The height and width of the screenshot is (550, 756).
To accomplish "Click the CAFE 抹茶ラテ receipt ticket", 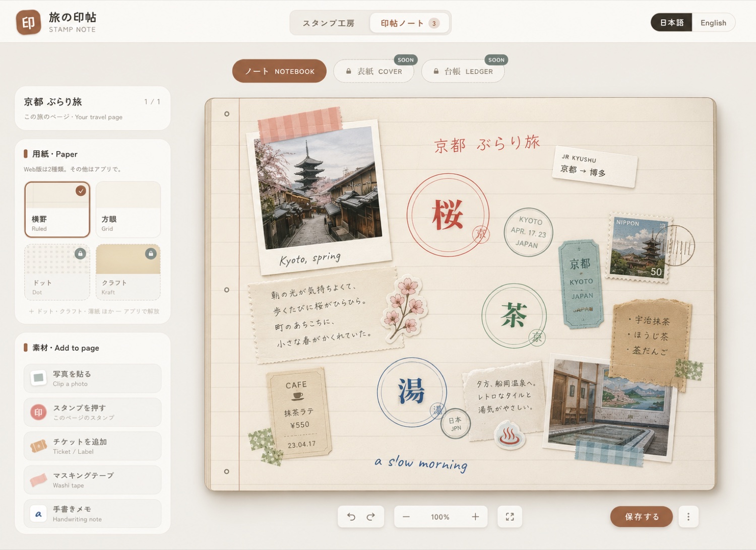I will [x=298, y=414].
